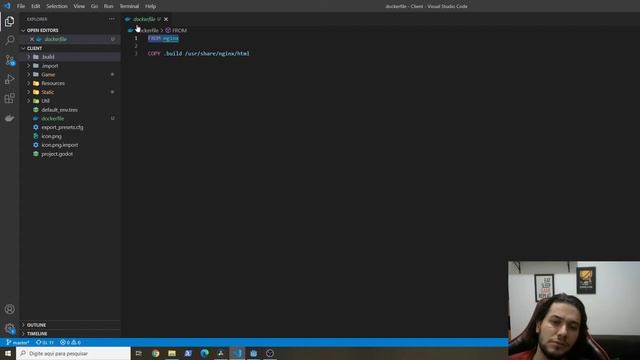Select the dockerfile editor tab

144,19
